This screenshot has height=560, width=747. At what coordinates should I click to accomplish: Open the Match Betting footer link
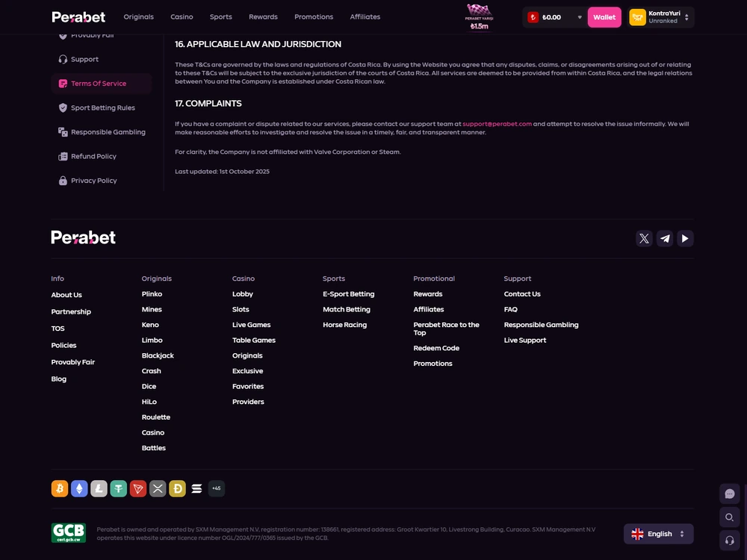(347, 310)
